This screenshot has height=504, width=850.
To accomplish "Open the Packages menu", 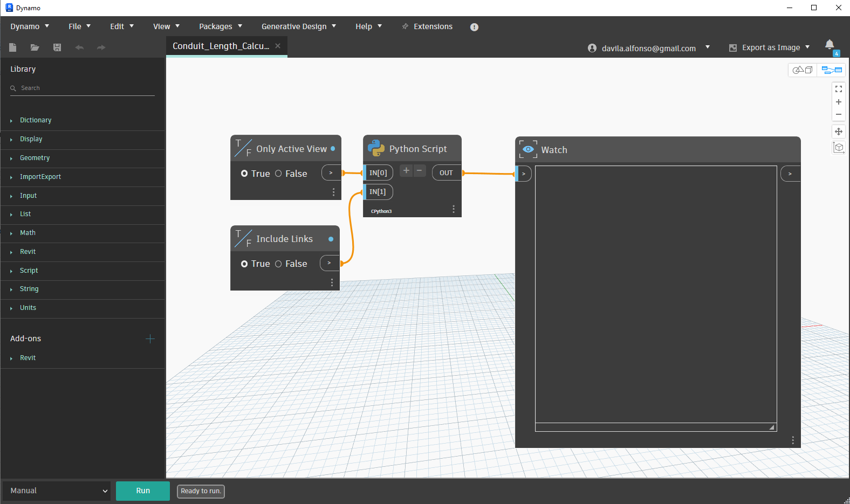I will pyautogui.click(x=220, y=26).
